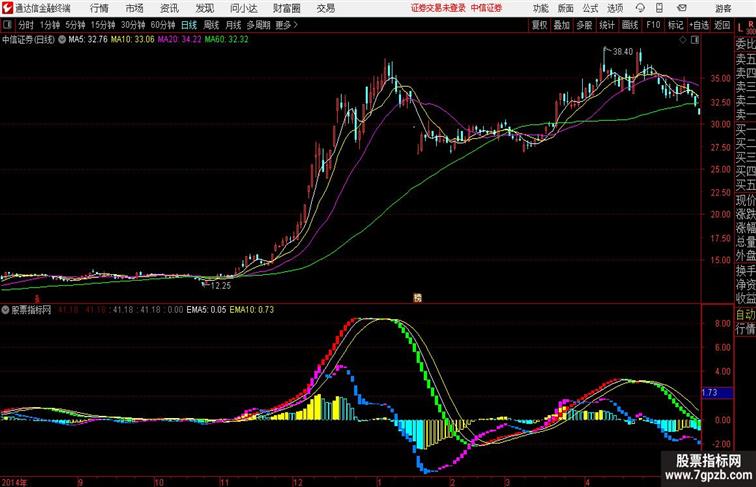Viewport: 756px width, 487px height.
Task: Switch to 60分钟 period
Action: (x=162, y=25)
